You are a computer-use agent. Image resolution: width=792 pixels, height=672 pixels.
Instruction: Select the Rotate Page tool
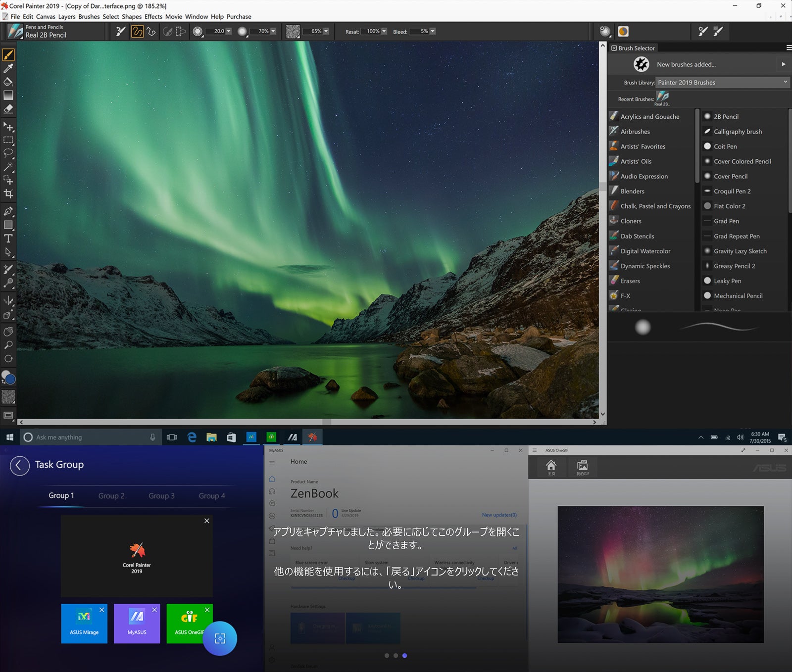8,358
